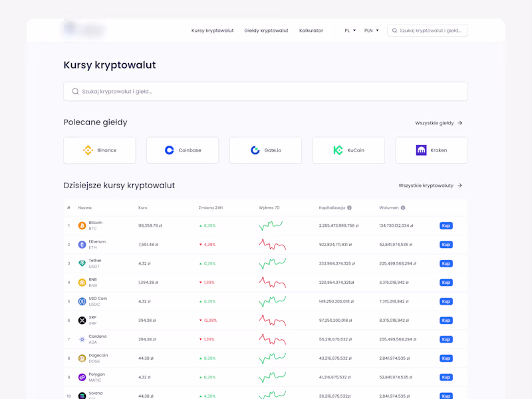Click the Bitcoin coin icon
The image size is (532, 399).
[x=82, y=225]
